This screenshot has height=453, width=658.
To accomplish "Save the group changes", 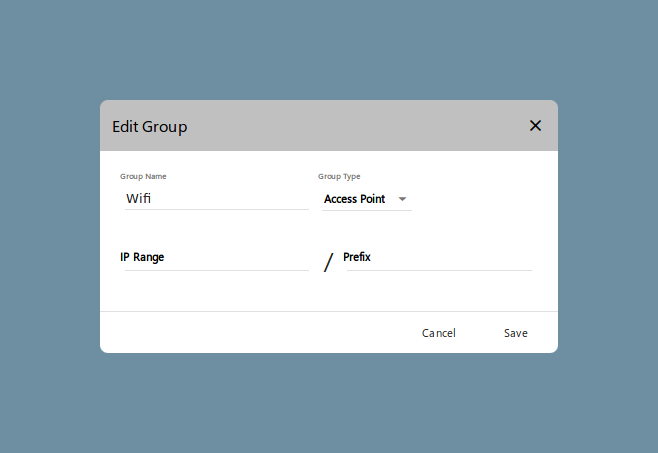I will pos(516,333).
